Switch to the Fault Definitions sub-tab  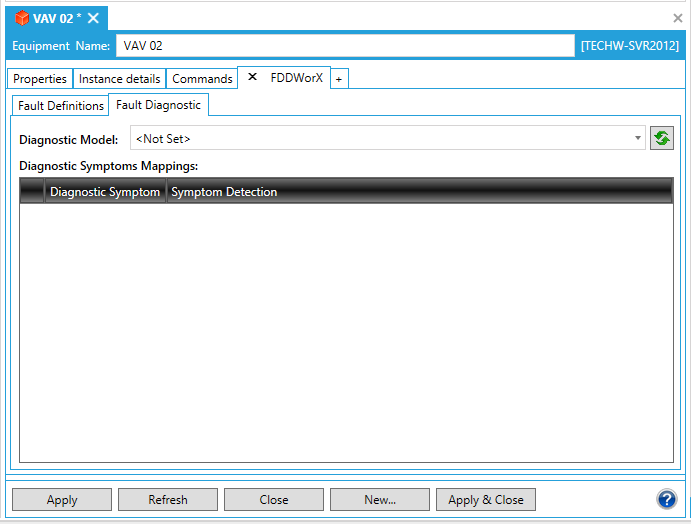pyautogui.click(x=61, y=106)
